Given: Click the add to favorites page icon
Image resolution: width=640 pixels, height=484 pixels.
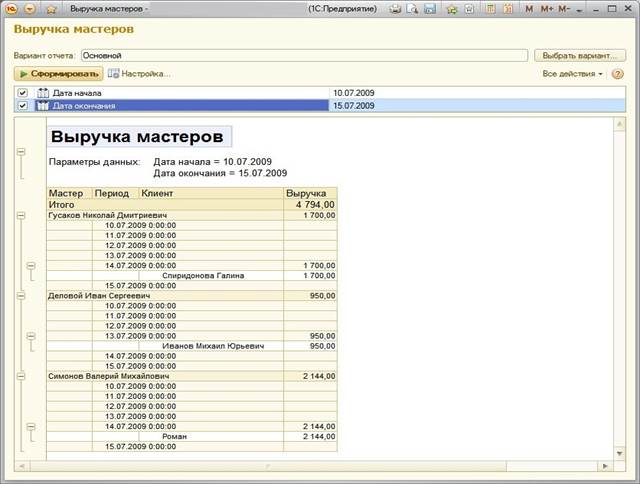Looking at the screenshot, I should 469,9.
